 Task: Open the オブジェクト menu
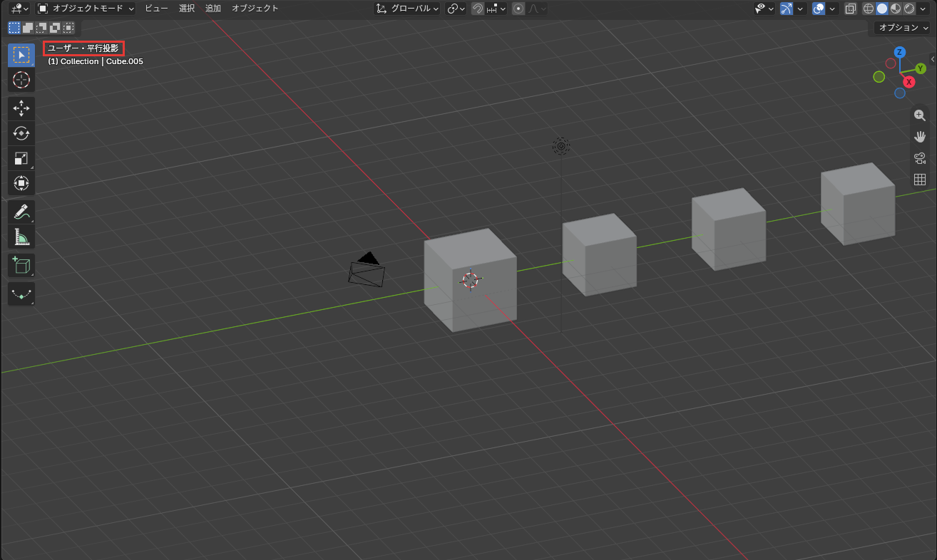click(255, 9)
